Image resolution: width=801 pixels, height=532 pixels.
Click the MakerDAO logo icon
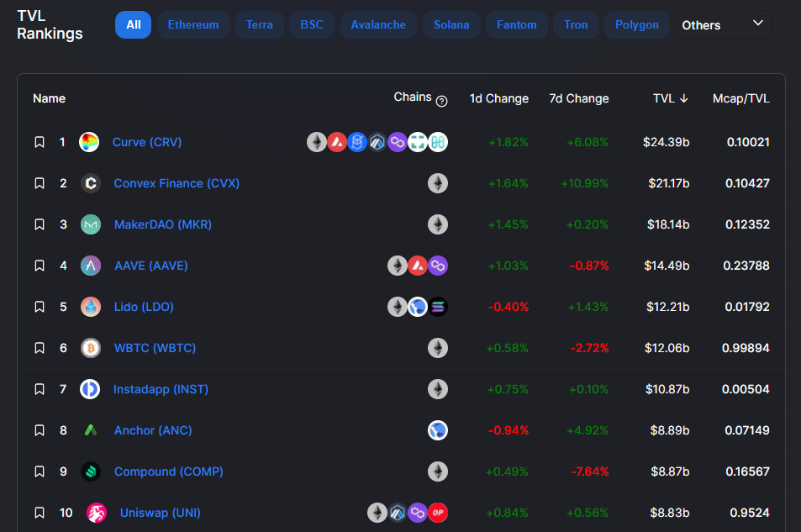point(91,224)
